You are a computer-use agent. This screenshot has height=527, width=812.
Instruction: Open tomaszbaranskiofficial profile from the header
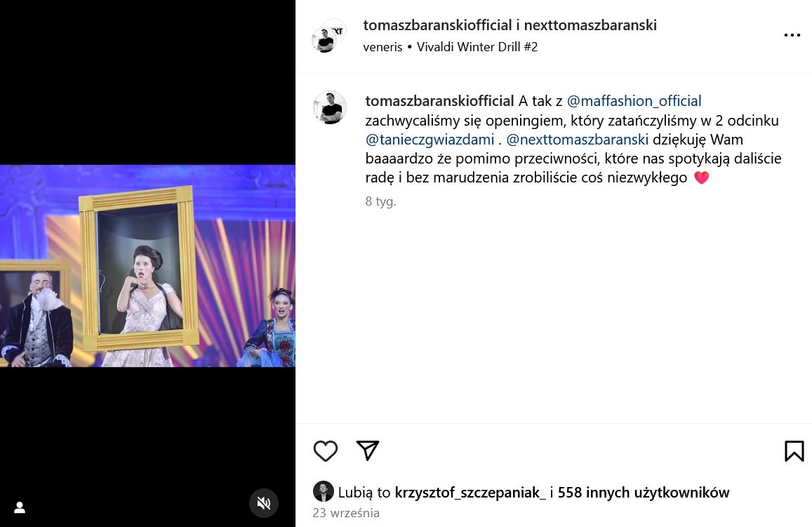438,25
